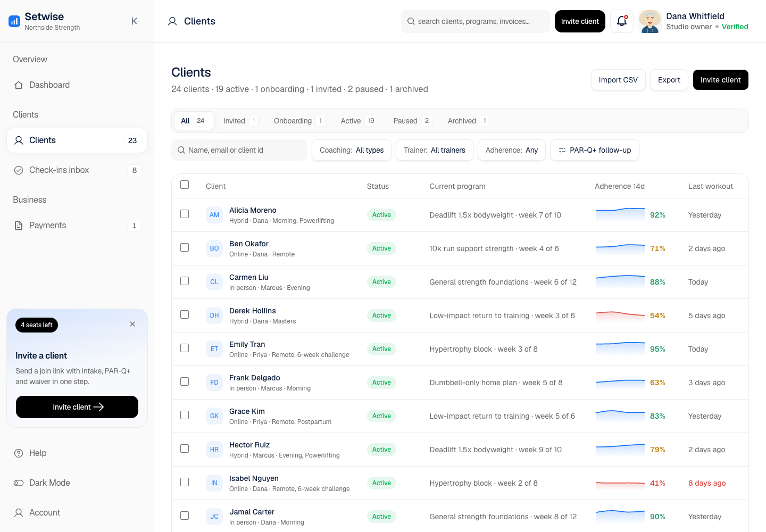Click Alicia Moreno's AM avatar
The height and width of the screenshot is (532, 766).
(x=214, y=215)
